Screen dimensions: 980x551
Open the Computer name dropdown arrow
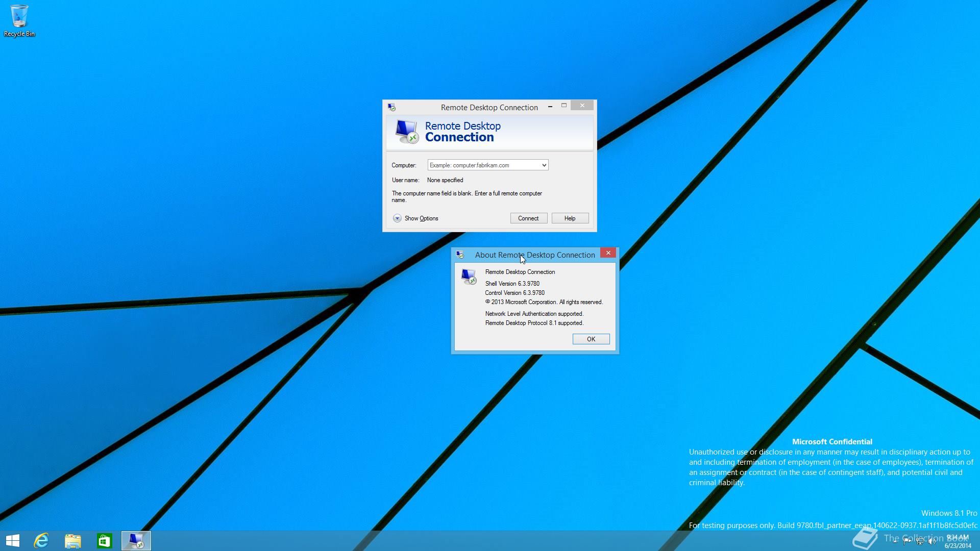[544, 165]
